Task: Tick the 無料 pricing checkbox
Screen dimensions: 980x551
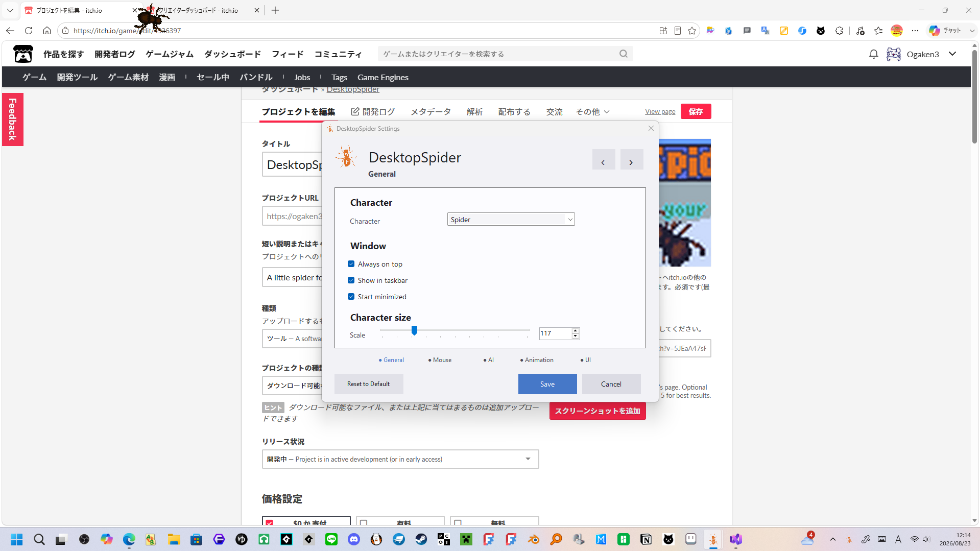Action: [458, 522]
